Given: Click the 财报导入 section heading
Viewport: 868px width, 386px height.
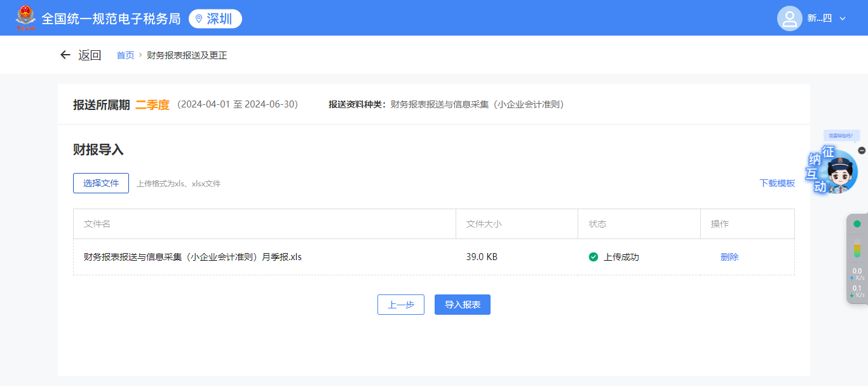Looking at the screenshot, I should 98,150.
